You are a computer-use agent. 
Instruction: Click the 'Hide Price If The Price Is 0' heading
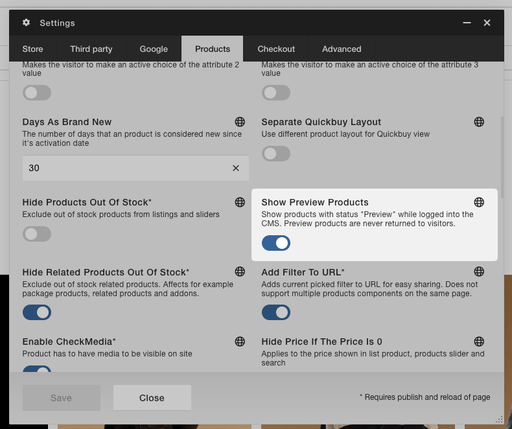322,342
